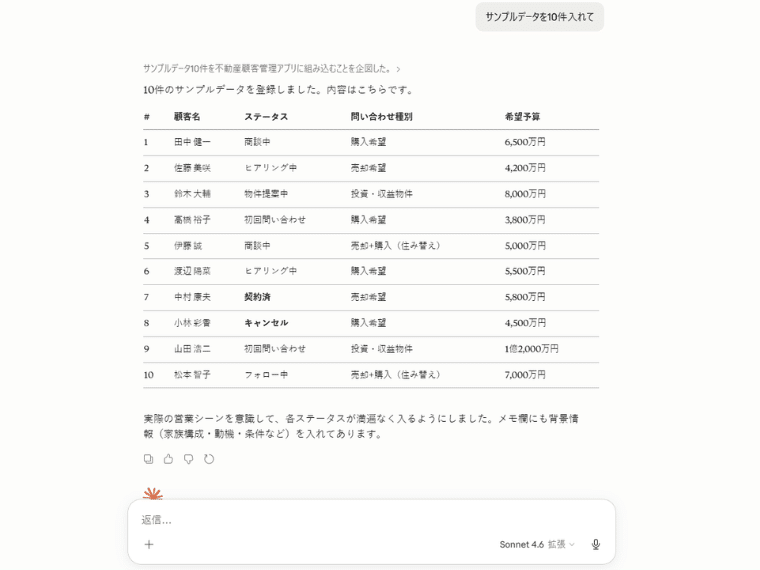
Task: Start voice input with the microphone icon
Action: (x=596, y=545)
